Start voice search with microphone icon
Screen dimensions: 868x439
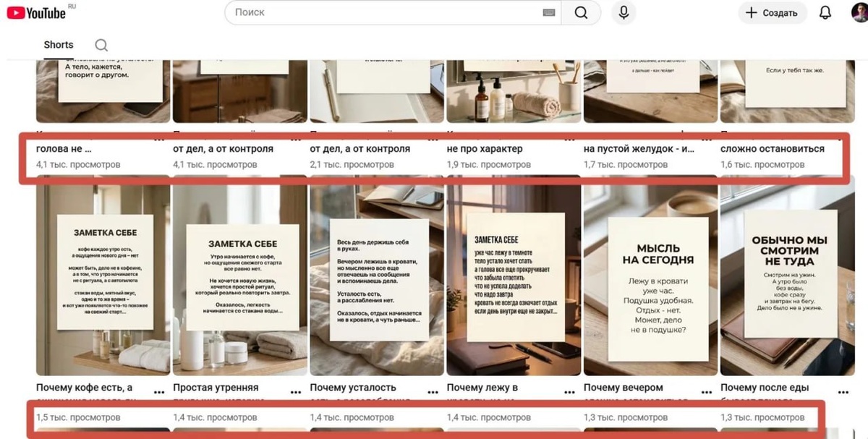point(624,12)
